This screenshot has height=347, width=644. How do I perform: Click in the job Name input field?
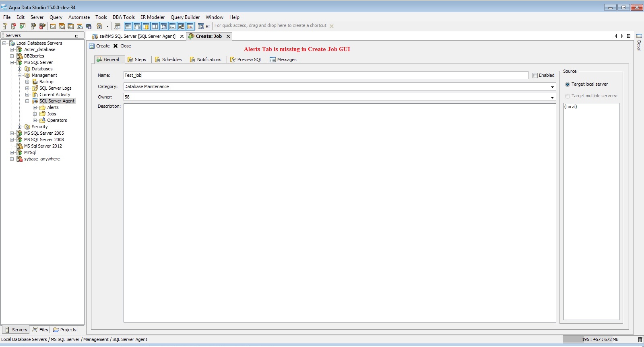pos(326,75)
